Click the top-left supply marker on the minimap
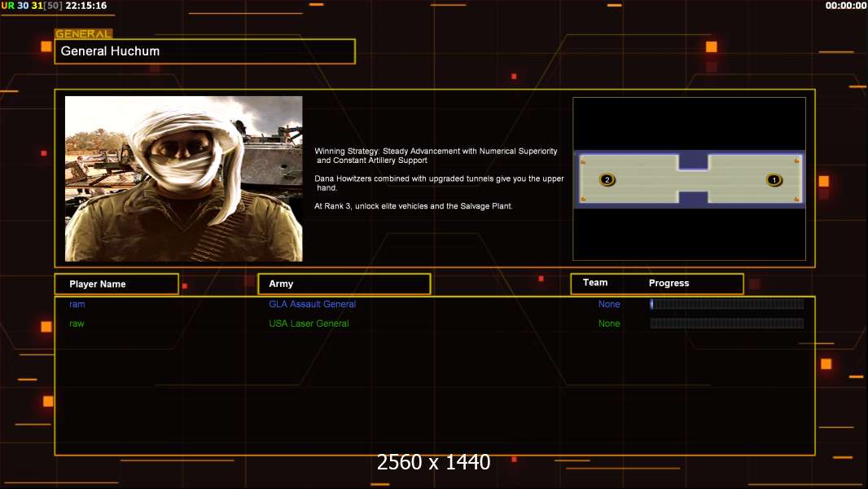The height and width of the screenshot is (489, 868). [583, 161]
